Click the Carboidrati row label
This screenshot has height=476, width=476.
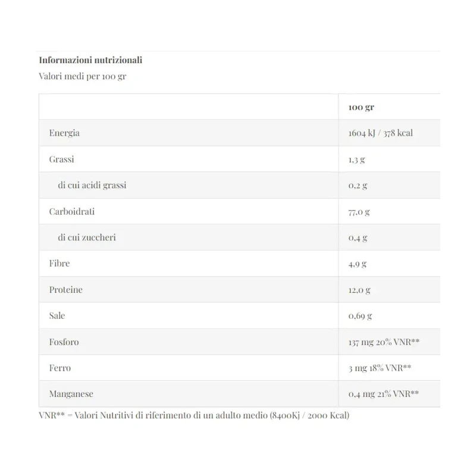(72, 211)
